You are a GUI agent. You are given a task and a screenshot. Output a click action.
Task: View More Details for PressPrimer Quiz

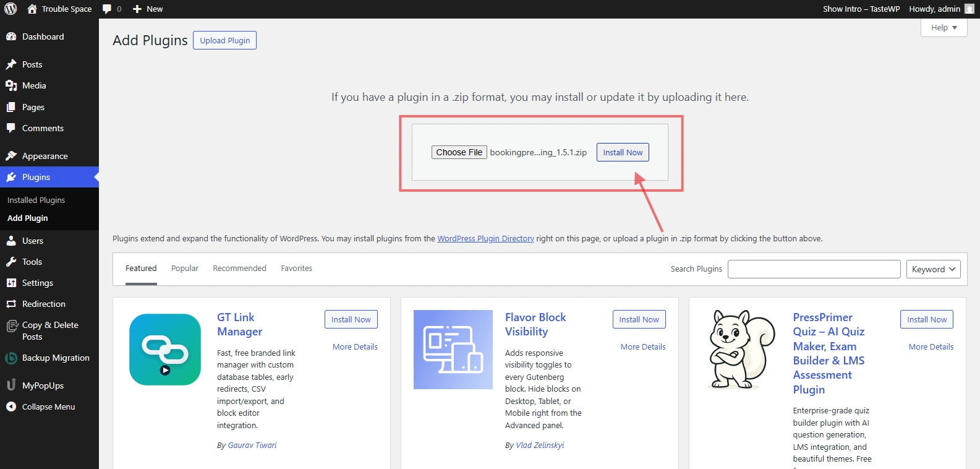[931, 346]
